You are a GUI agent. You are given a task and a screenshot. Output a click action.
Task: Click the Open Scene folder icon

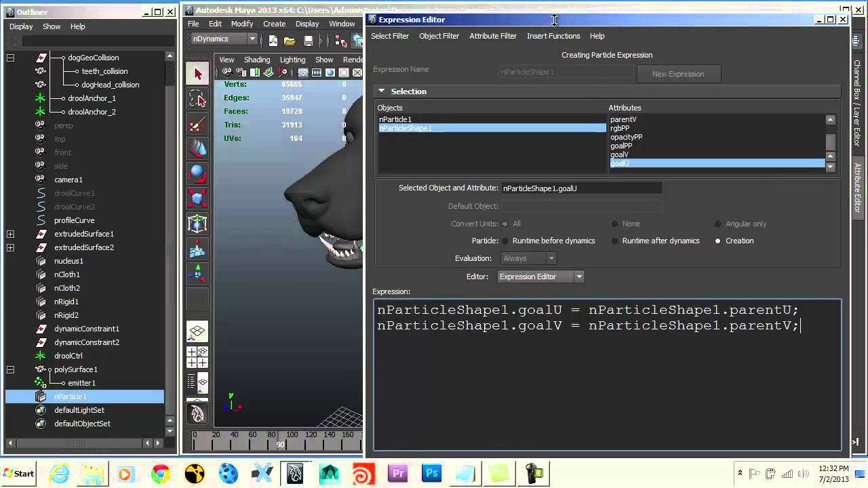[290, 40]
